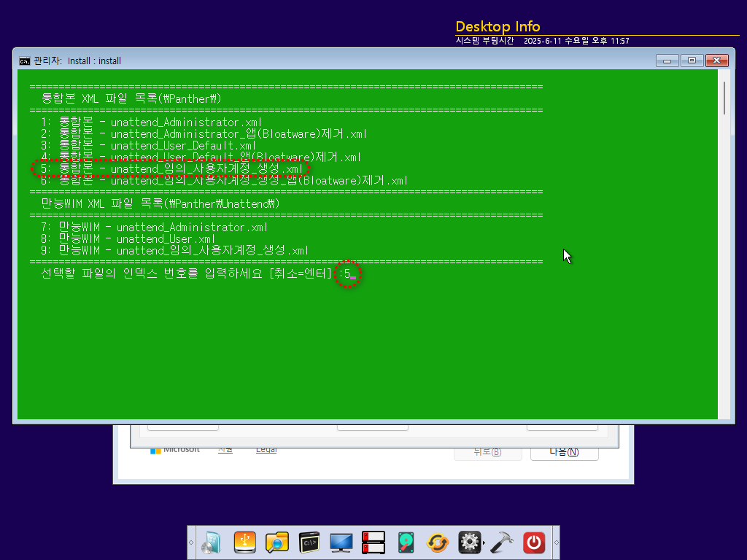Screen dimensions: 747x560
Task: Open the folder search explorer icon
Action: pyautogui.click(x=276, y=542)
